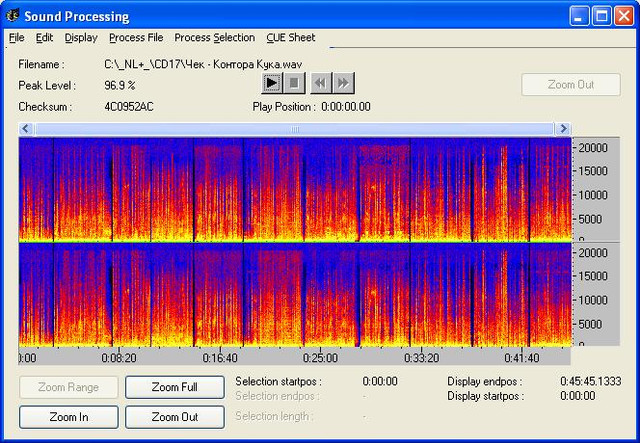Click the 0:33:20 timeline marker
This screenshot has height=443, width=640.
[422, 358]
